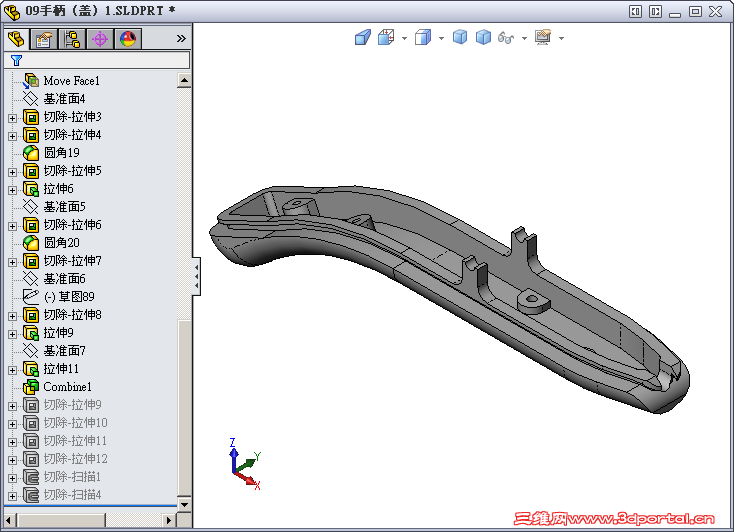The height and width of the screenshot is (532, 734).
Task: Select the 基准面4 plane icon
Action: [31, 99]
